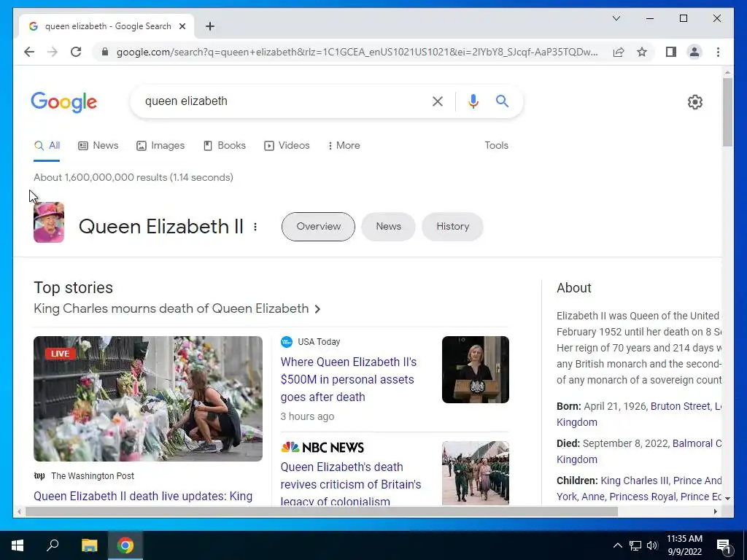Open network status tray icon
The height and width of the screenshot is (560, 747).
(635, 545)
